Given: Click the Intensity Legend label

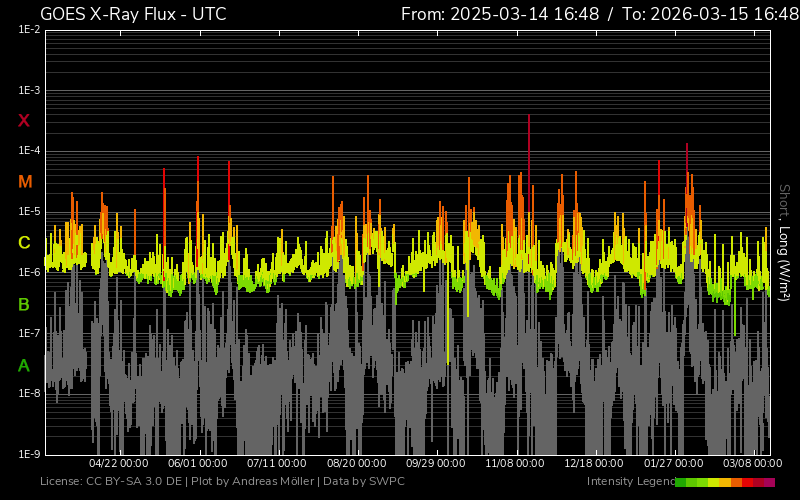Looking at the screenshot, I should click(629, 482).
